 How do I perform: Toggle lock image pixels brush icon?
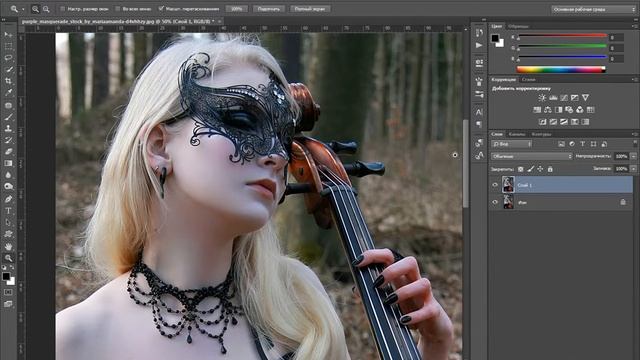[530, 169]
